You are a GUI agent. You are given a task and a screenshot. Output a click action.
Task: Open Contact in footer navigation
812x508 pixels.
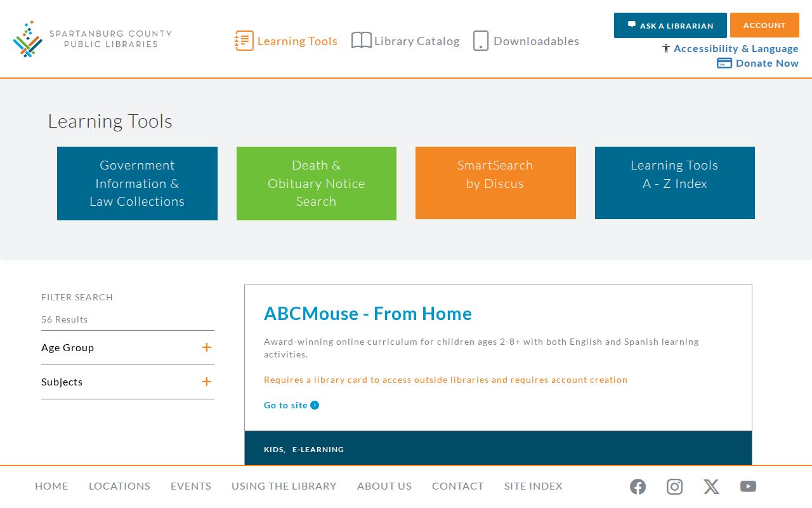point(458,486)
